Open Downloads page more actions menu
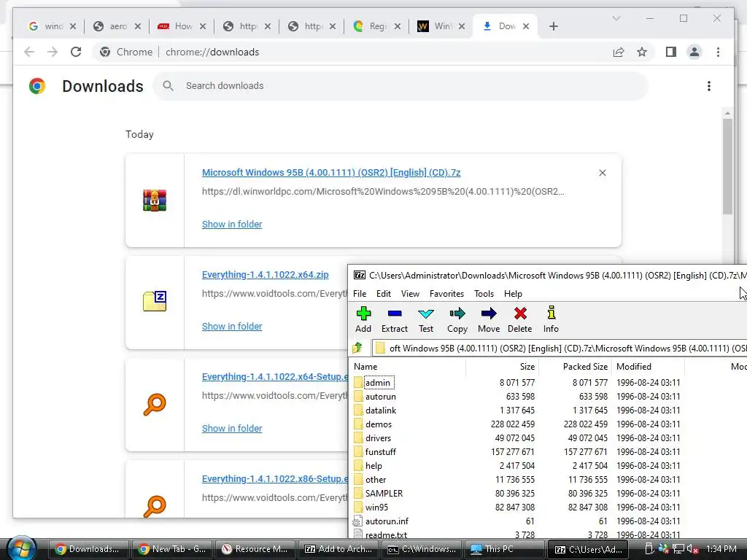The image size is (747, 560). [x=709, y=86]
